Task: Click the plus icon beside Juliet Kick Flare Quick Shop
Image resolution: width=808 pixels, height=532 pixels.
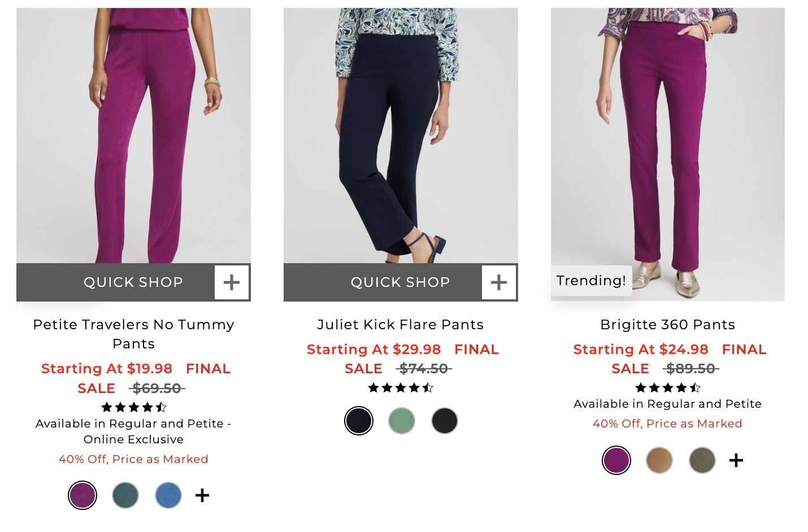Action: coord(499,282)
